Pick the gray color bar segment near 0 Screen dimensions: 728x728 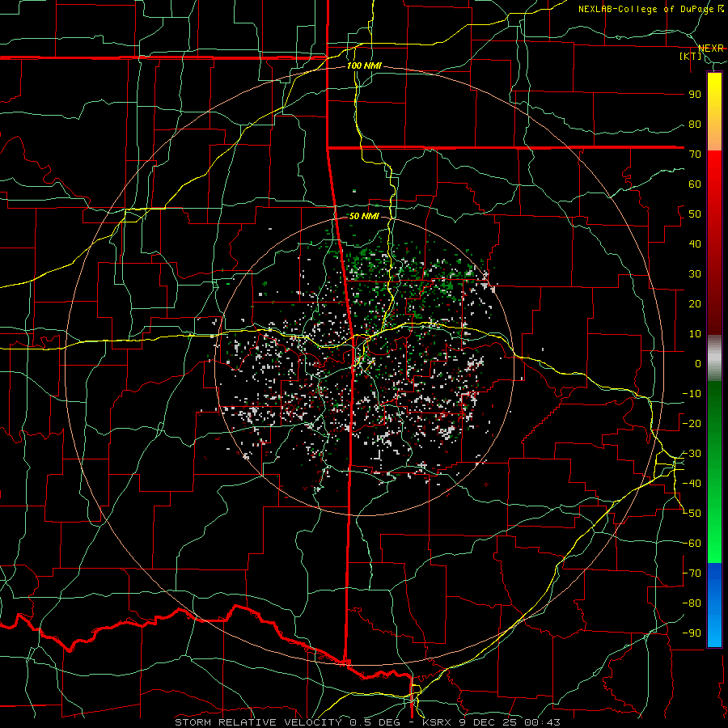pos(714,358)
